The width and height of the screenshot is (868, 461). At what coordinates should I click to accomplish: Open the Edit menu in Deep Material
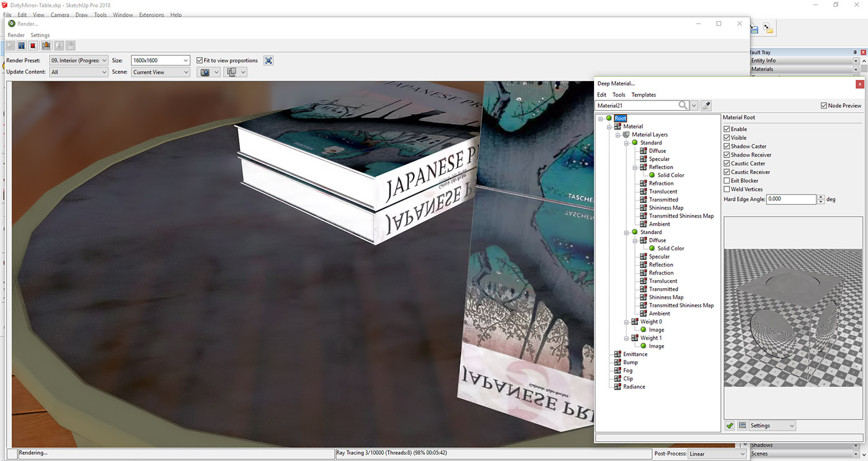pyautogui.click(x=601, y=95)
